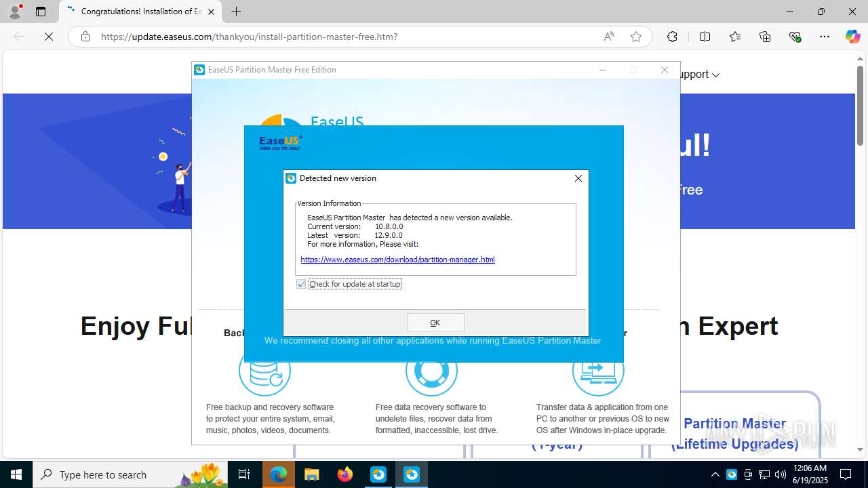This screenshot has width=868, height=488.
Task: Open the clock showing 12:06 AM
Action: [810, 474]
